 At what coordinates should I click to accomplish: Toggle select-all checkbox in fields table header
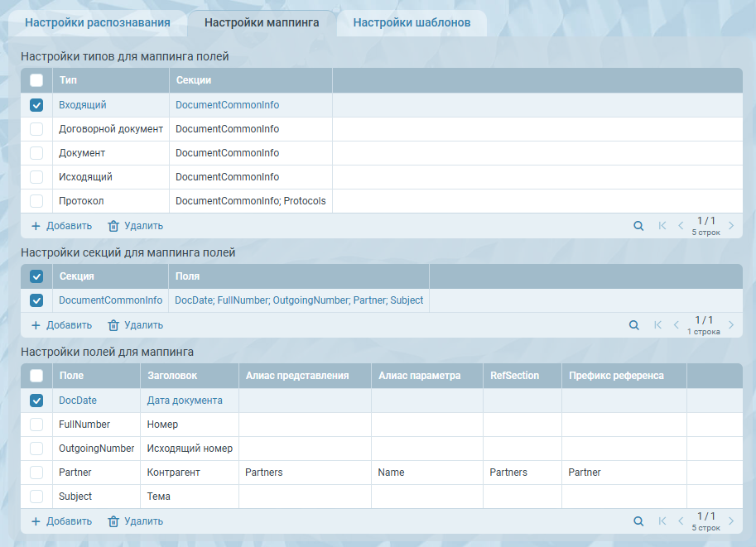click(x=36, y=376)
